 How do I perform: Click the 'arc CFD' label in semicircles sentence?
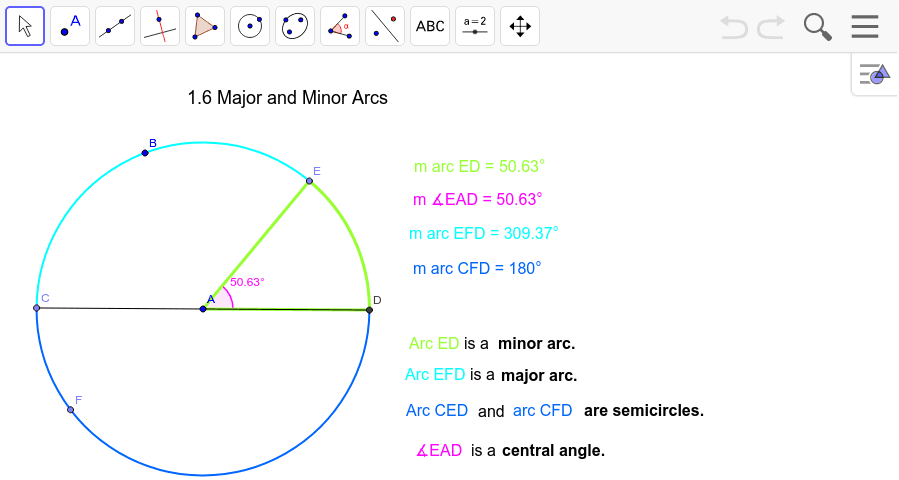coord(542,411)
